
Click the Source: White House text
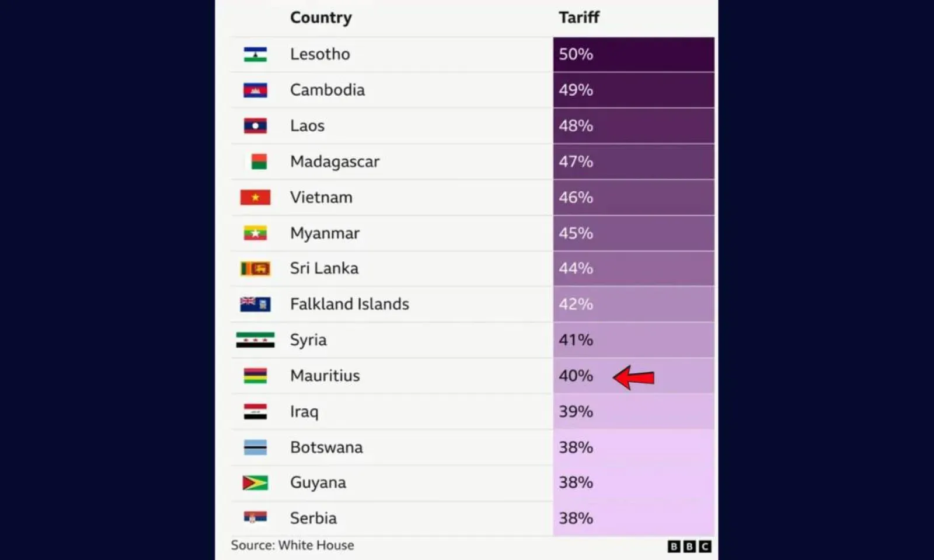click(x=292, y=545)
